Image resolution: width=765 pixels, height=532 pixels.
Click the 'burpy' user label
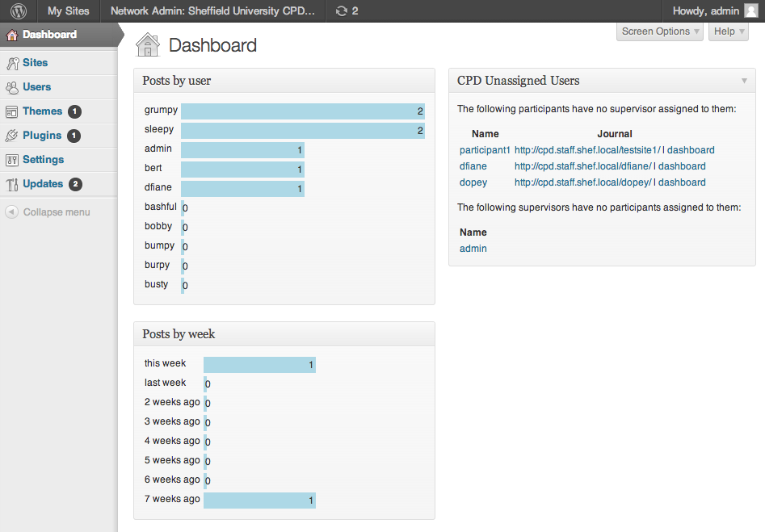click(x=157, y=265)
